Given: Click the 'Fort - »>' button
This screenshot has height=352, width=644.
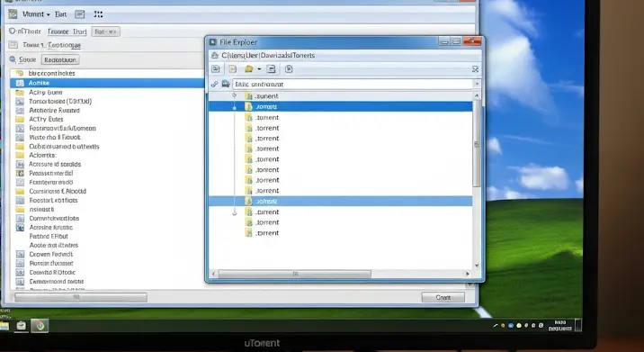Looking at the screenshot, I should [105, 32].
